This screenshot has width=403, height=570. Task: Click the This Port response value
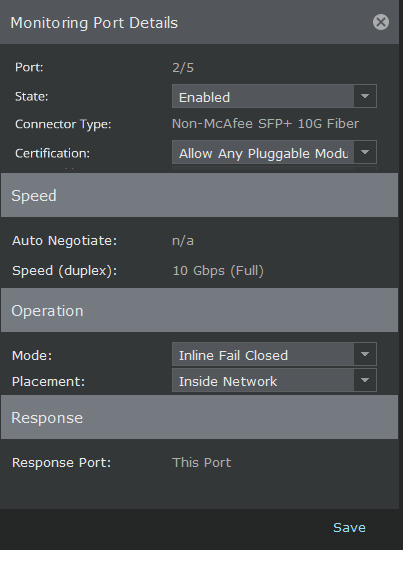201,462
